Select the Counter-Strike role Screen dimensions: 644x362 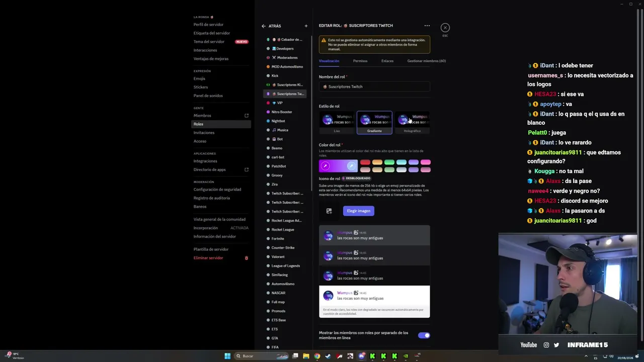pyautogui.click(x=285, y=248)
